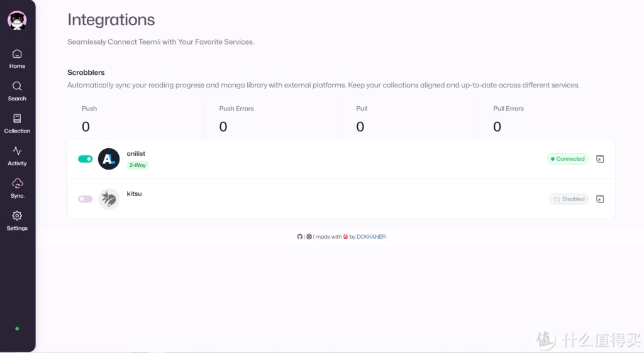644x353 pixels.
Task: Click the kitsu Disabled status badge
Action: (x=569, y=199)
